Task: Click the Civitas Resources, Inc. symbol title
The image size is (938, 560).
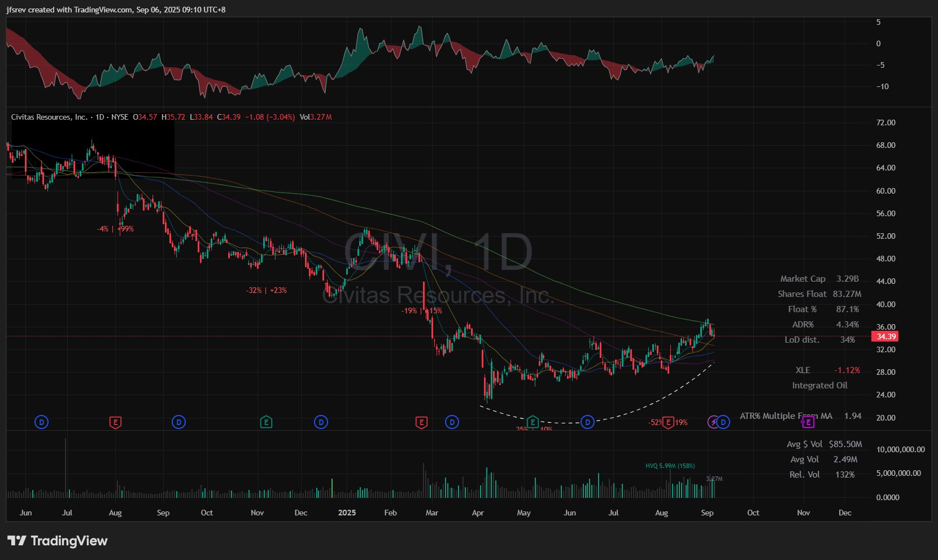Action: point(49,117)
